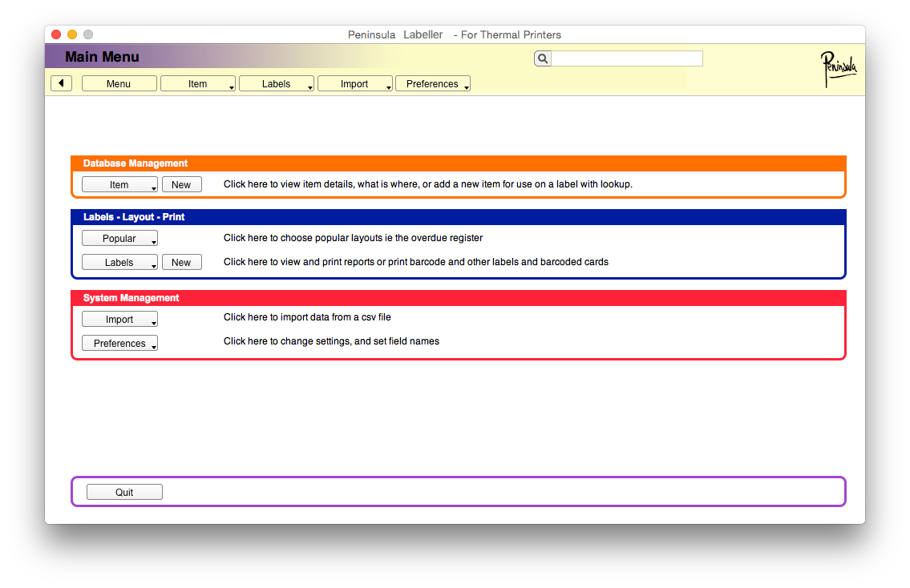Click the back arrow navigation icon
The width and height of the screenshot is (910, 588).
[x=62, y=83]
